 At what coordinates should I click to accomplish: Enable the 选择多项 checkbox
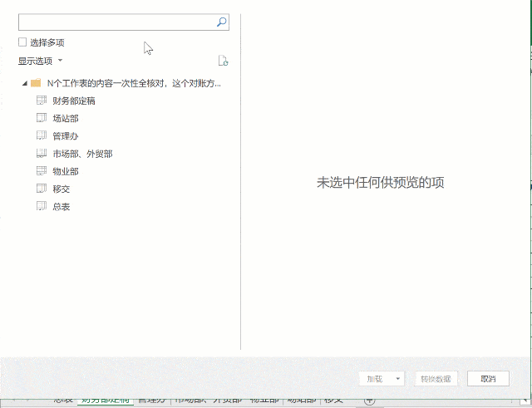point(22,42)
